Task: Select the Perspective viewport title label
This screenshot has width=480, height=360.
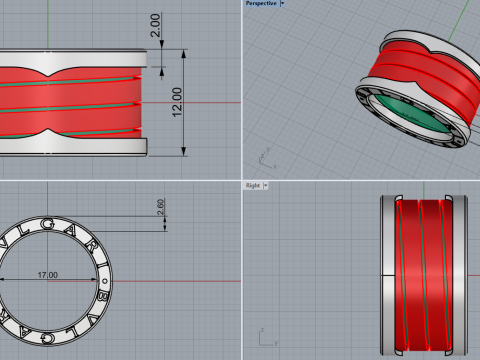Action: pyautogui.click(x=261, y=3)
